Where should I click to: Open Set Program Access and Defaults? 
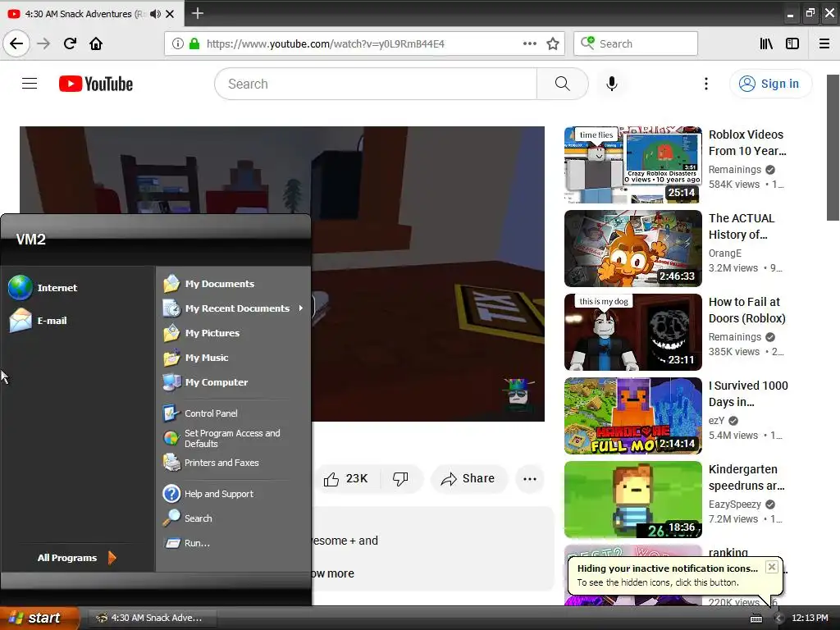221,438
